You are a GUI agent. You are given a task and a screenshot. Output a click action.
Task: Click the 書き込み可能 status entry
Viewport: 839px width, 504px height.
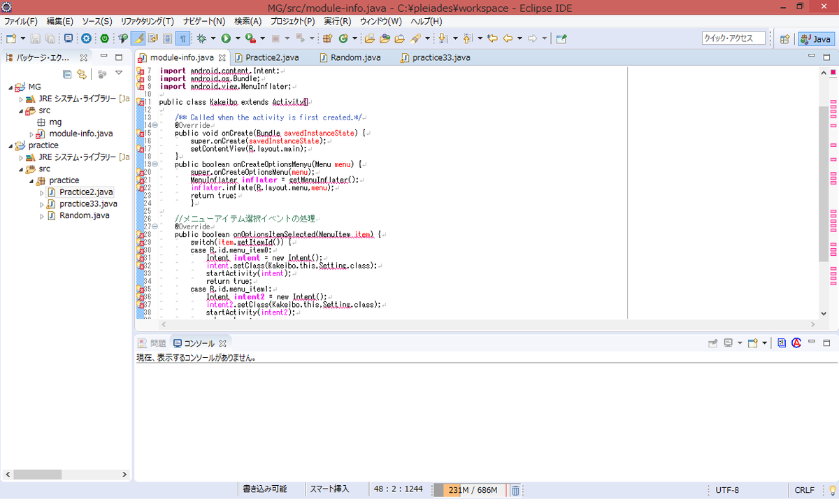click(264, 489)
